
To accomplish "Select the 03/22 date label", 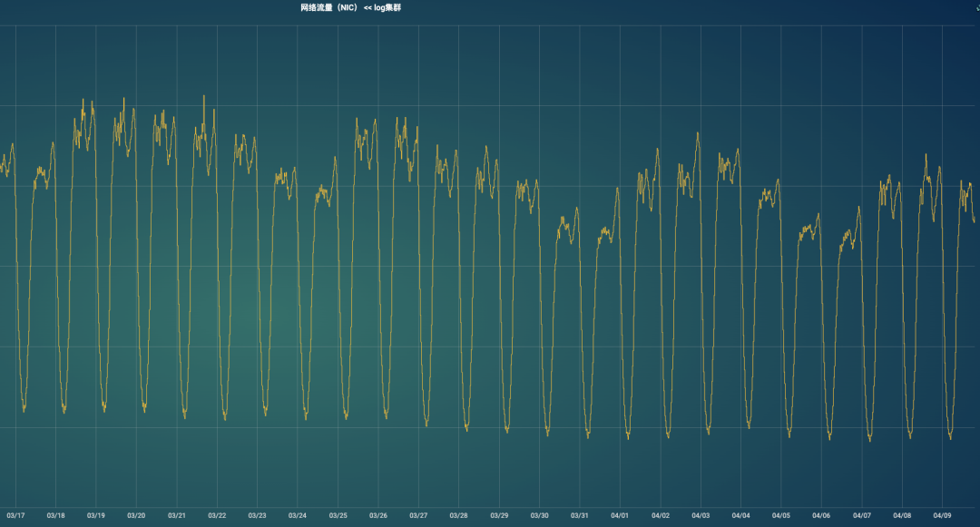I will click(217, 516).
